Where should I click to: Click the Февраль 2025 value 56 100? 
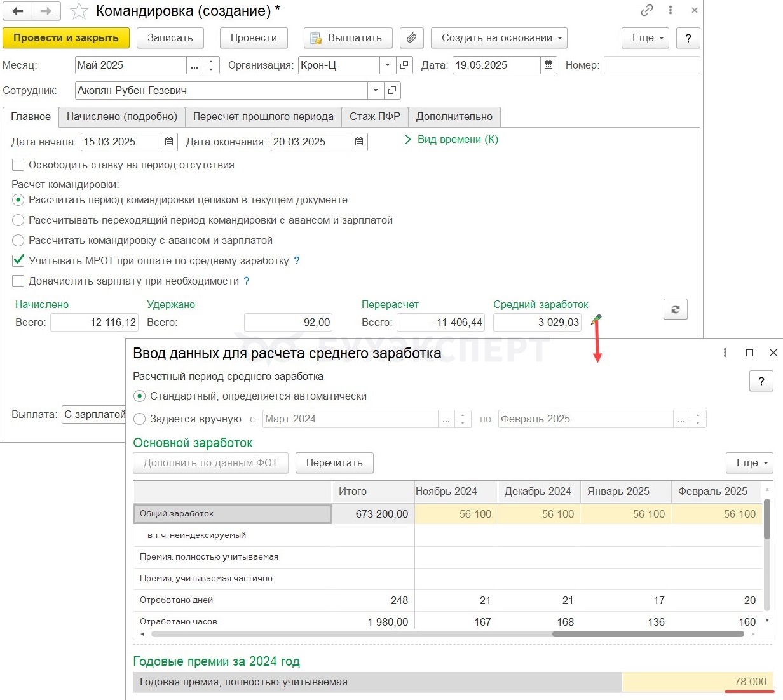click(x=716, y=515)
